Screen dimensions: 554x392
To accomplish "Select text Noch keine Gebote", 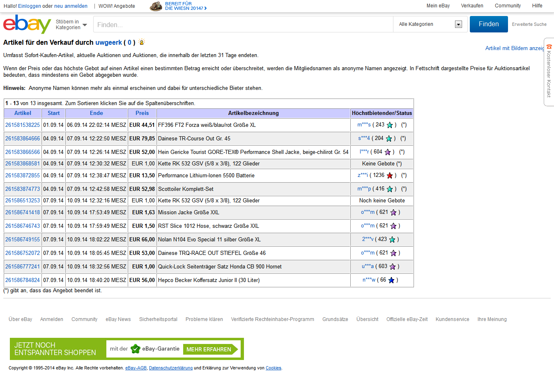I will point(382,201).
